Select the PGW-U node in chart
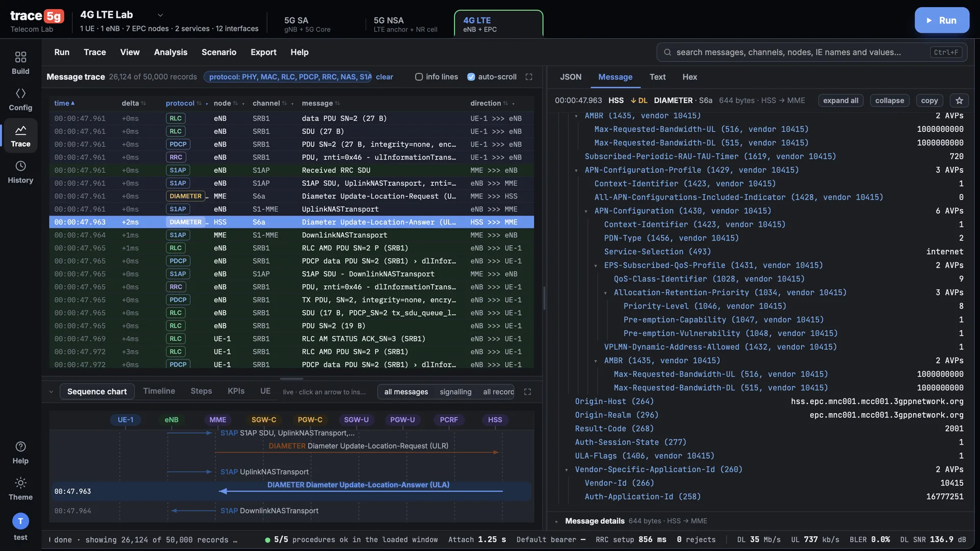The height and width of the screenshot is (551, 980). (403, 420)
